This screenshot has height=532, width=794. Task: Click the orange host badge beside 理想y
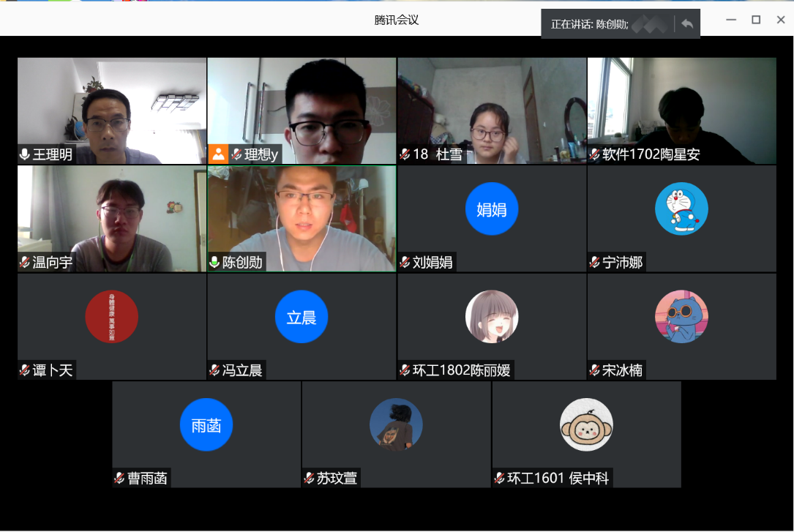(218, 154)
